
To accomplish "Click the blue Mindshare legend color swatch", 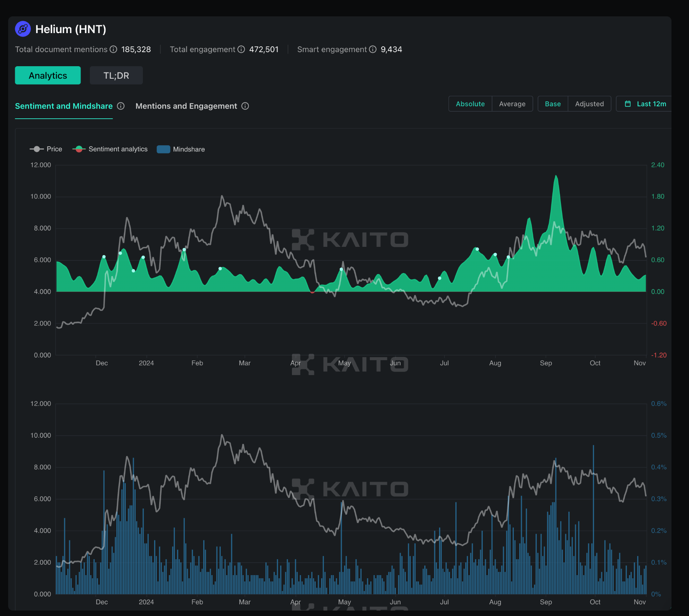I will tap(163, 149).
